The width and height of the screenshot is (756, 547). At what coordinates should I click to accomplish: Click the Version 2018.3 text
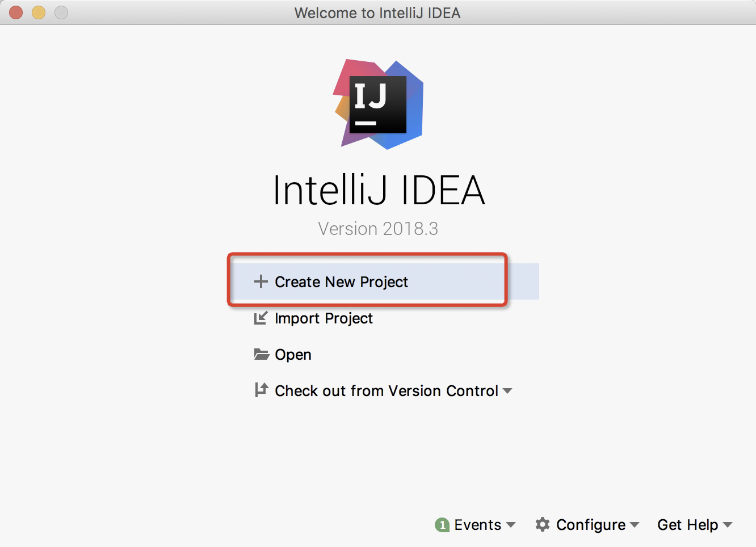coord(378,229)
